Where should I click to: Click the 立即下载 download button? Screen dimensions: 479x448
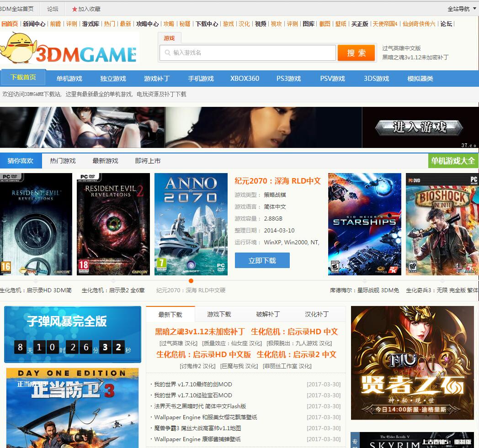coord(262,260)
